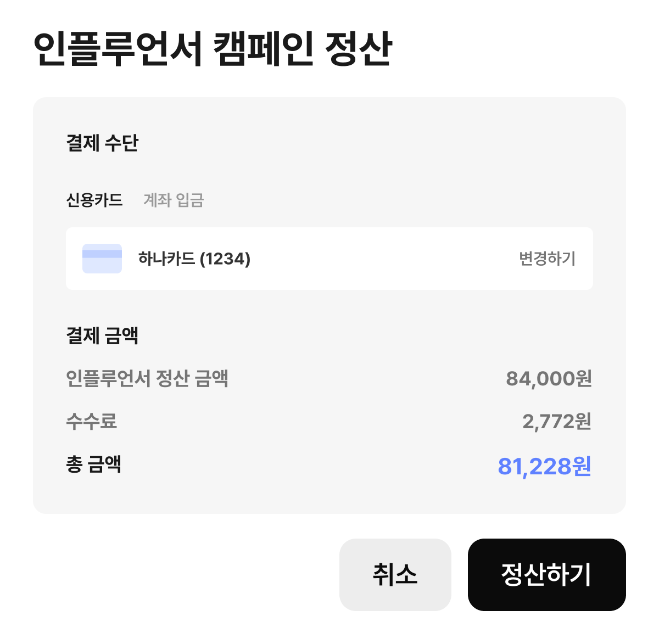Click the credit card icon
This screenshot has height=644, width=659.
coord(102,259)
